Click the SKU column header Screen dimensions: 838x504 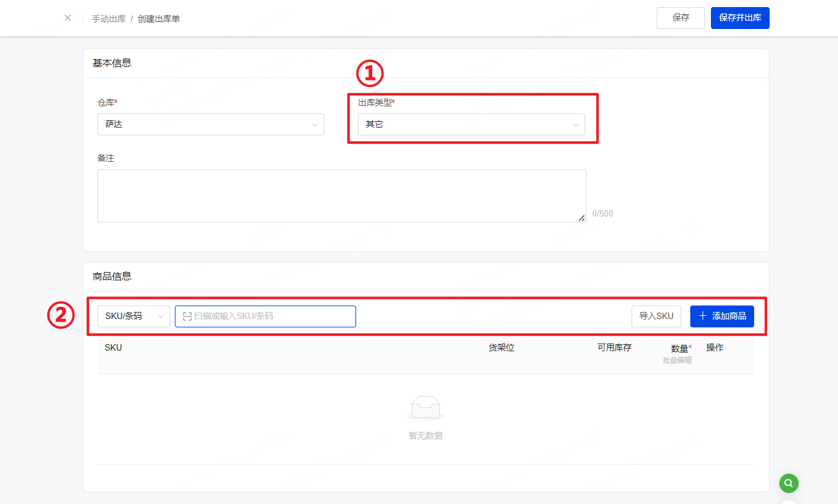114,348
